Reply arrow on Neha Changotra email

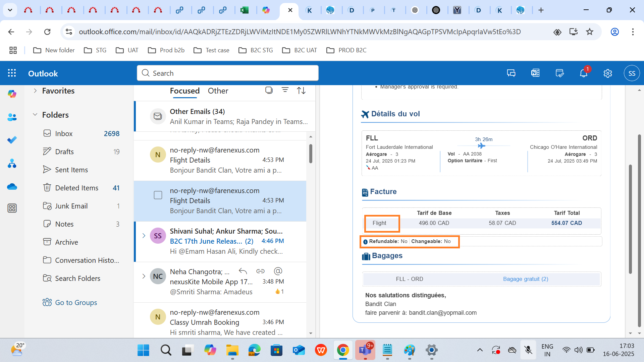point(243,271)
